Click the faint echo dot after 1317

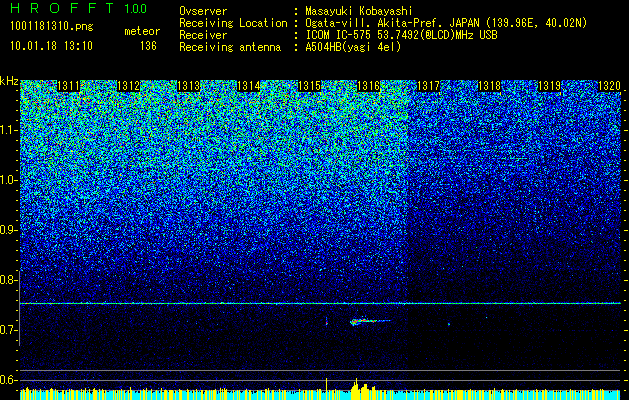point(449,324)
